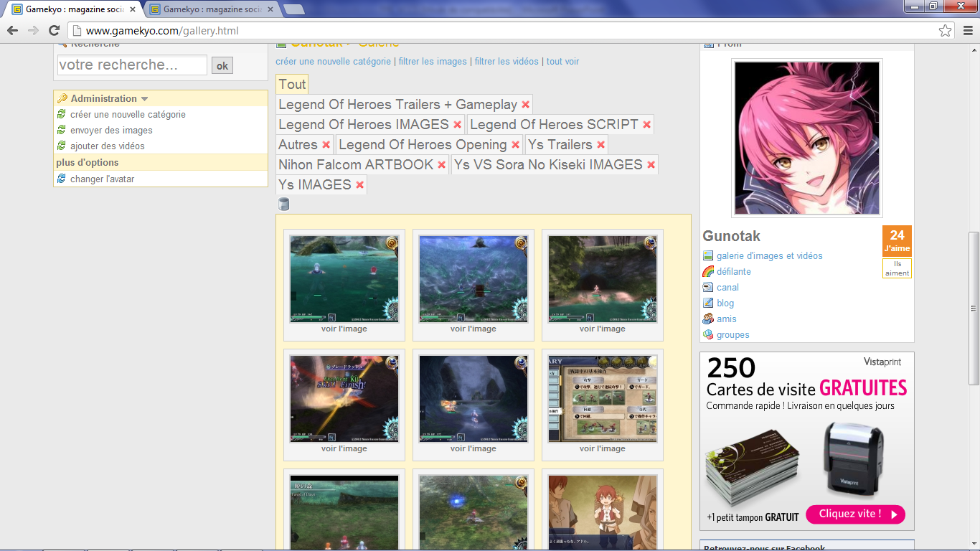Click the blog pencil icon
The height and width of the screenshot is (551, 980).
(x=708, y=303)
